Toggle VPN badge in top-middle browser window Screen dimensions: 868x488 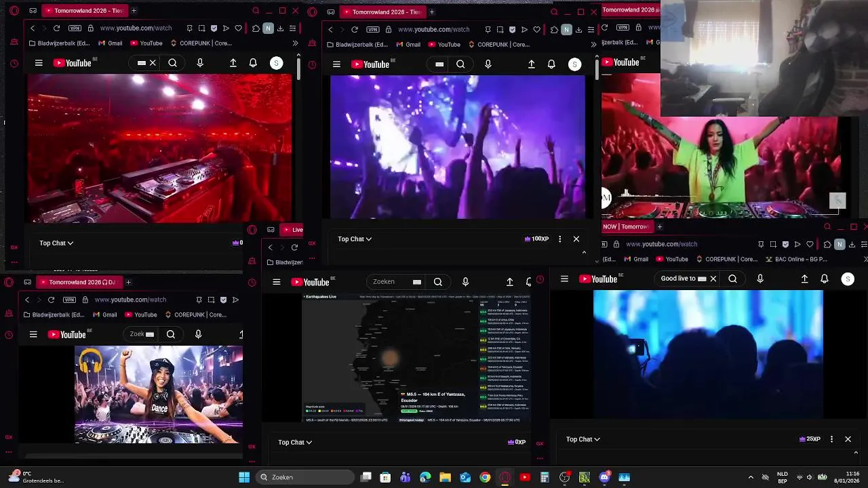click(373, 30)
